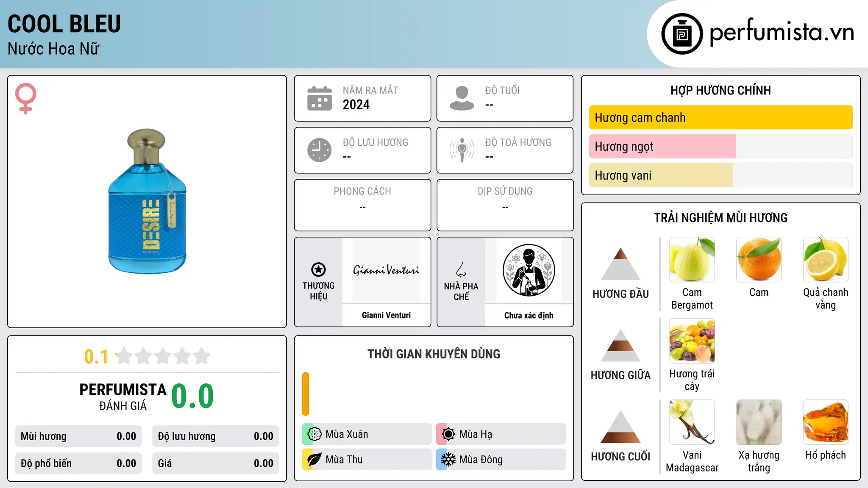The image size is (868, 488).
Task: Select the Hương vani accord bar
Action: 721,175
